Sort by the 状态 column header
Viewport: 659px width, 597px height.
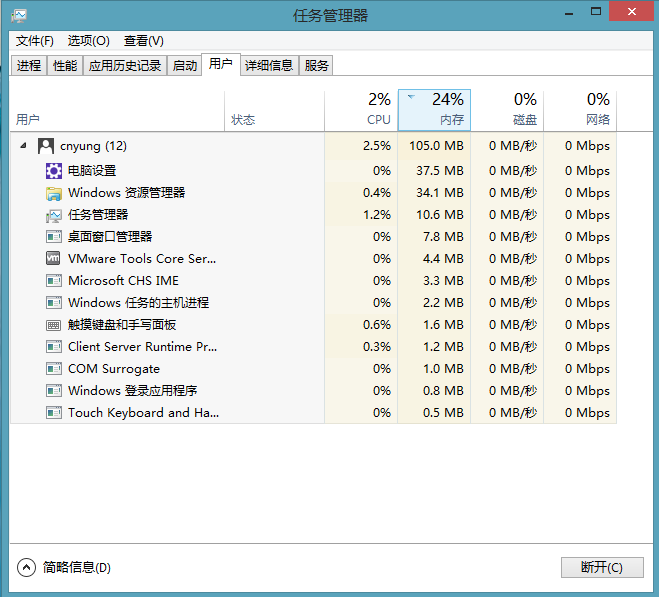(x=274, y=110)
